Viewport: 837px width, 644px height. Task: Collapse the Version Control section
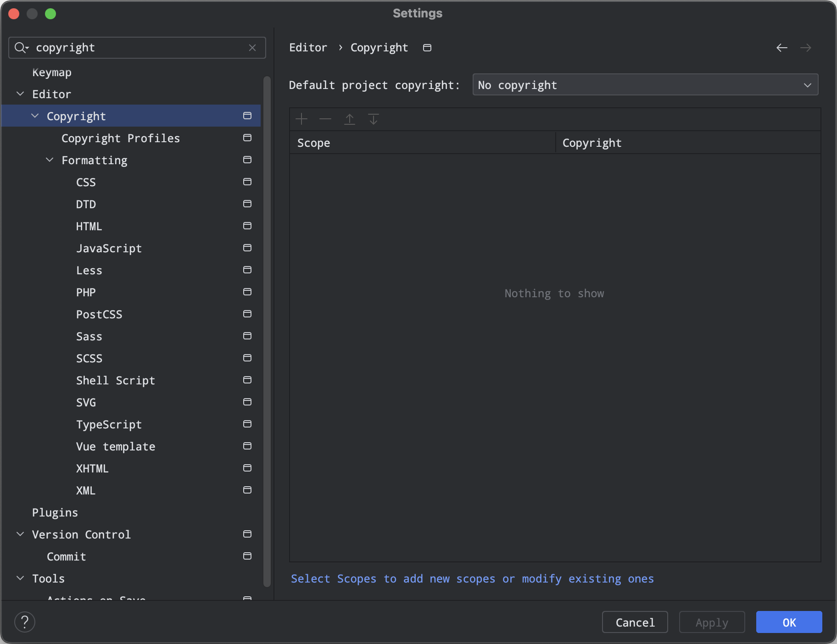[20, 534]
